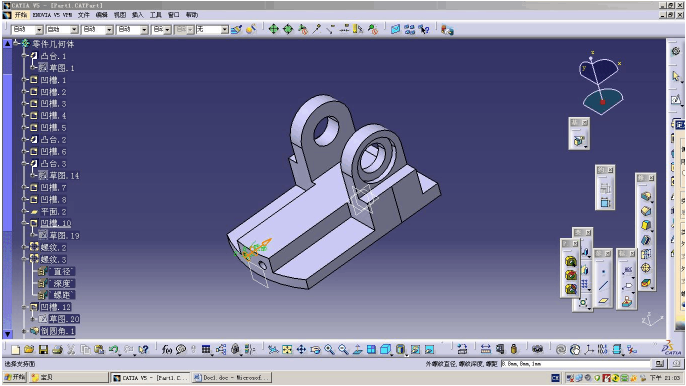
Task: Click the painter/format brush icon
Action: (x=237, y=29)
